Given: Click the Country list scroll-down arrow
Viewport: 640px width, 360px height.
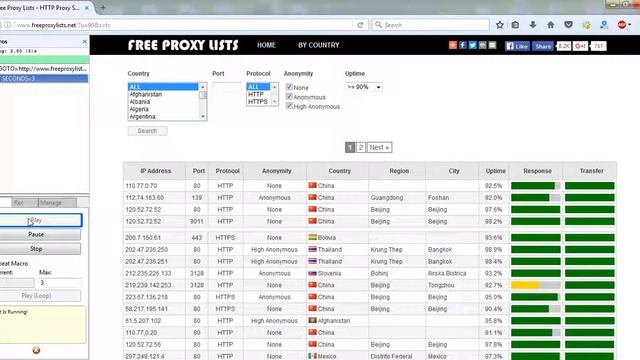Looking at the screenshot, I should pos(203,116).
